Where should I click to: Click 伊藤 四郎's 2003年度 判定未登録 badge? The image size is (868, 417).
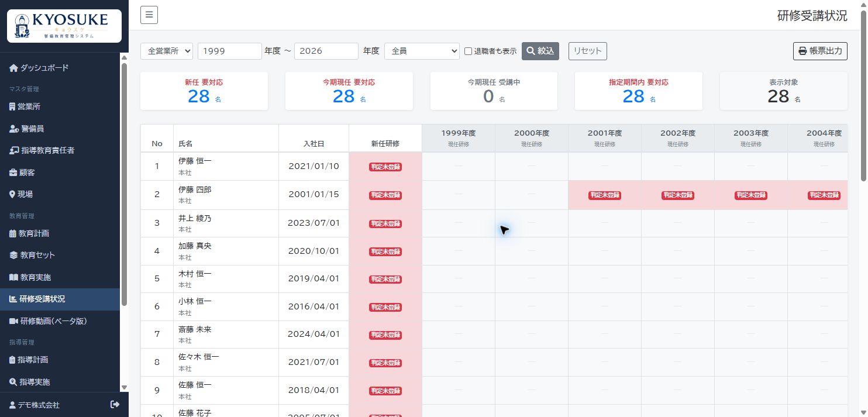751,195
